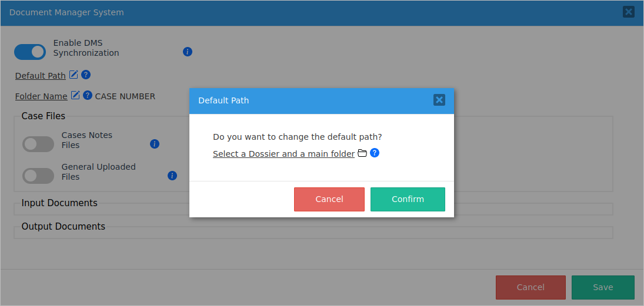Click the edit icon next to Default Path

click(x=74, y=75)
